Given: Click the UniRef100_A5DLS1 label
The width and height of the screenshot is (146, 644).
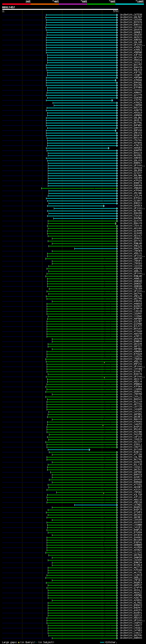Looking at the screenshot, I should tap(131, 254).
